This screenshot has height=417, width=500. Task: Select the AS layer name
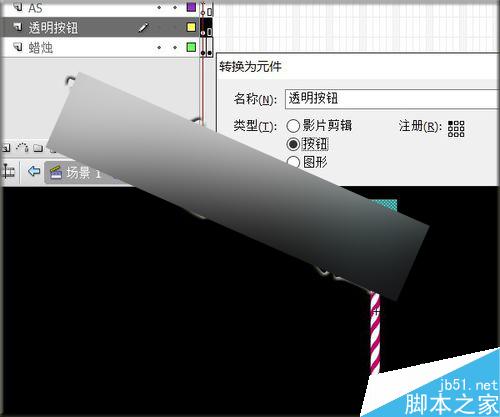(35, 8)
